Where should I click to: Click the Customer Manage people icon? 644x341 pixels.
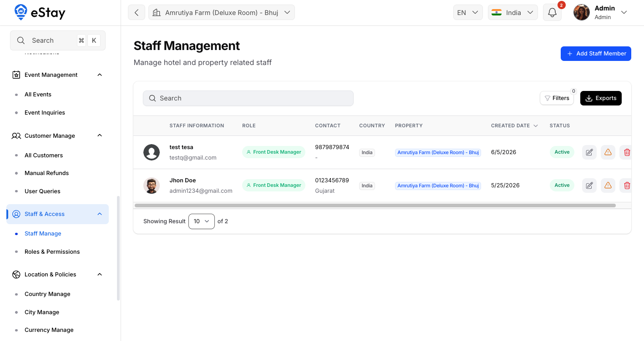pos(16,136)
